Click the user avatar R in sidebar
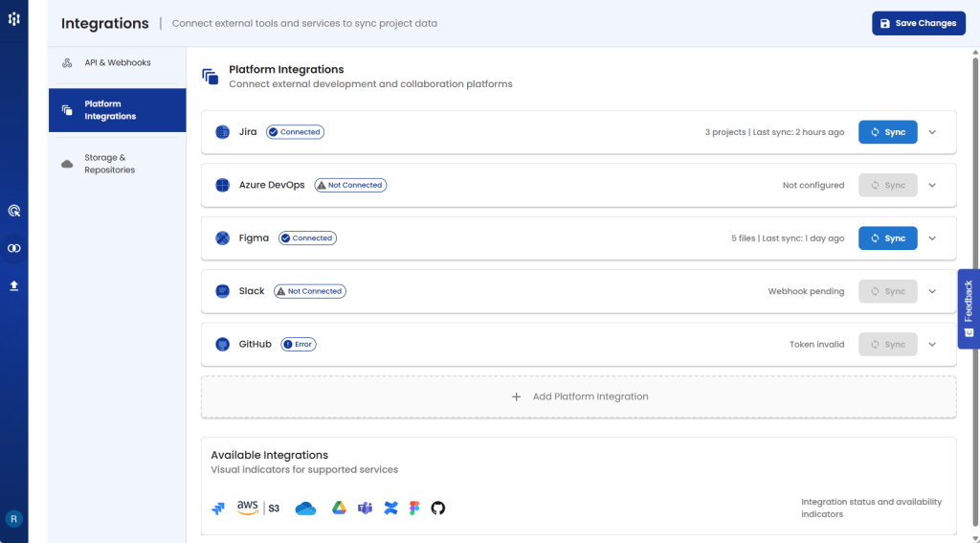 (14, 519)
